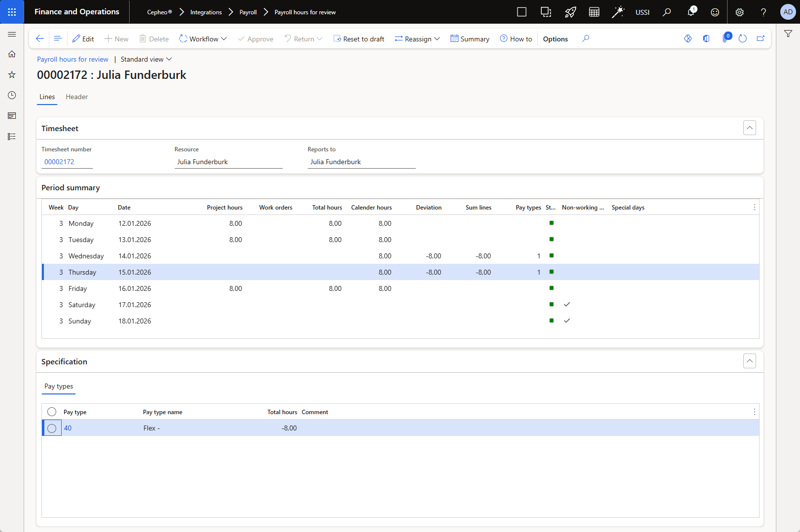Switch to the Header tab

77,97
